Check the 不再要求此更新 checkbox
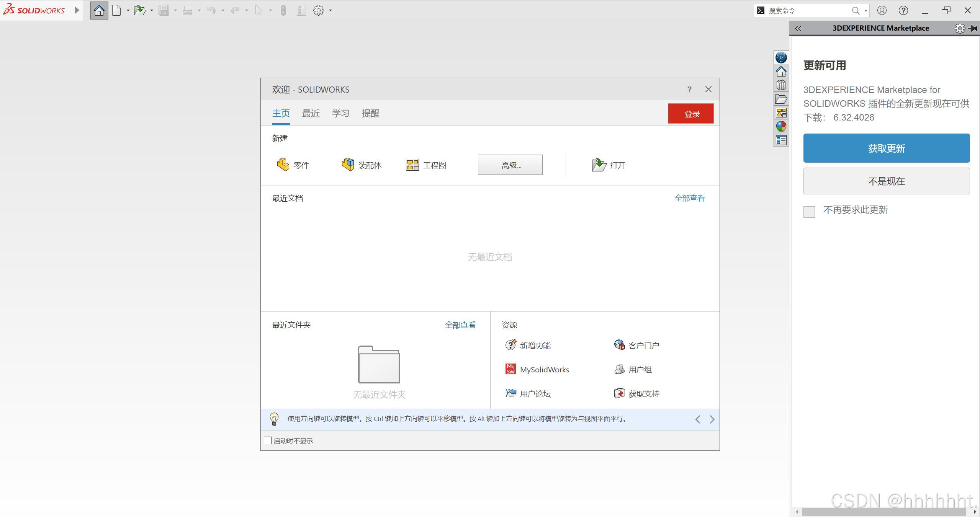Screen dimensions: 980x517 809,212
